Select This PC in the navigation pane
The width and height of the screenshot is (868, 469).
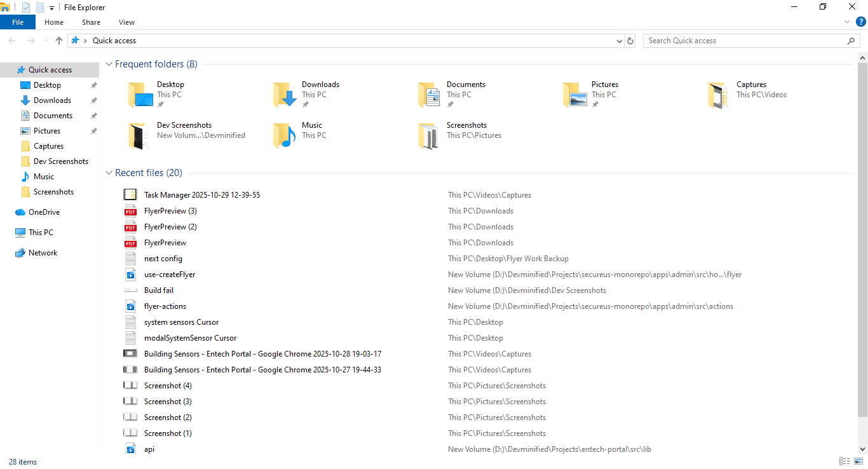(x=41, y=233)
